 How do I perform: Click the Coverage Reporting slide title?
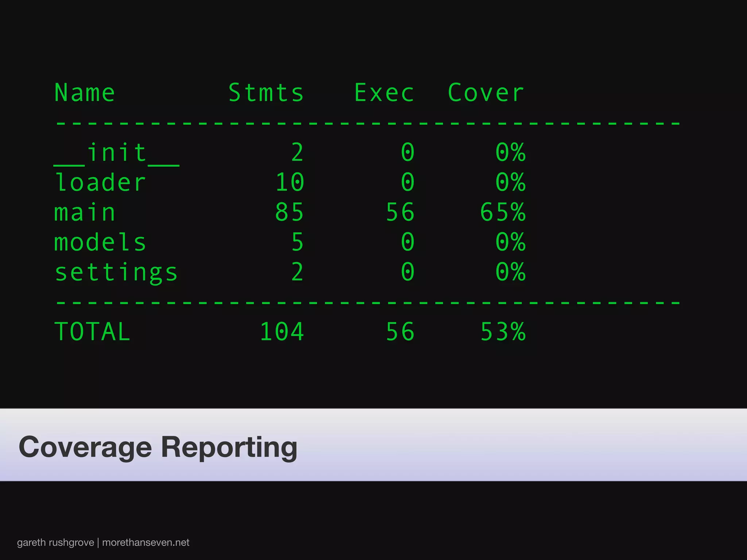pyautogui.click(x=158, y=447)
